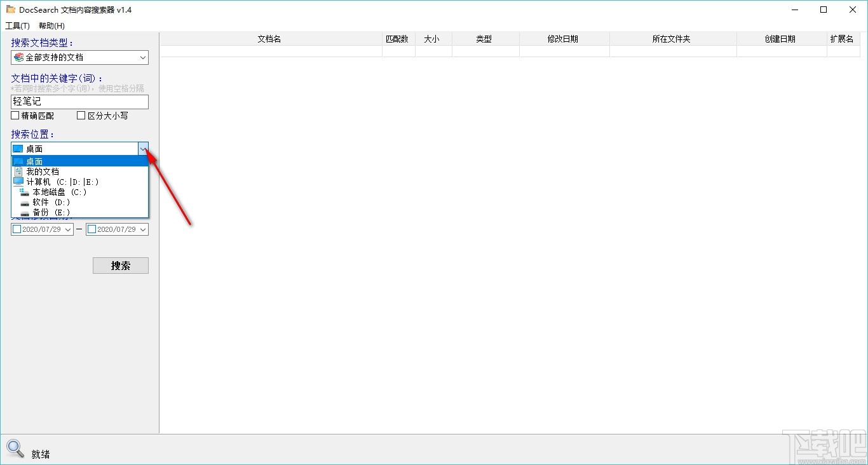The image size is (868, 465).
Task: Enable the 精确匹配 checkbox
Action: [x=14, y=116]
